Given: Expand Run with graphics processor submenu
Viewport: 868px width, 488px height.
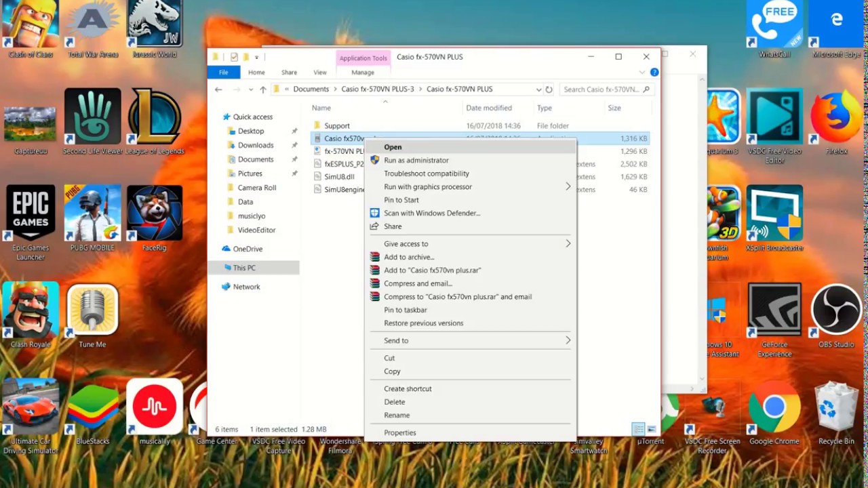Looking at the screenshot, I should click(568, 186).
